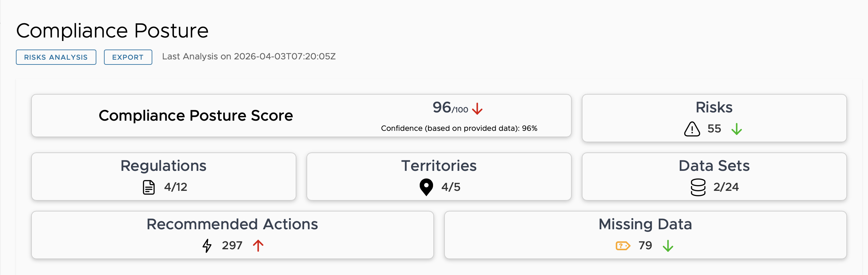Click the orange Missing Data tag icon
The width and height of the screenshot is (868, 275).
click(x=623, y=246)
